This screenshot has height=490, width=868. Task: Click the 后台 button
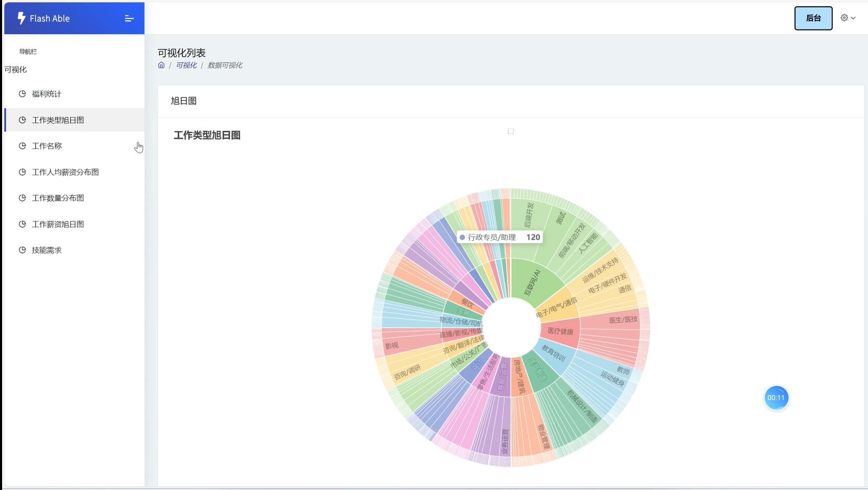813,18
